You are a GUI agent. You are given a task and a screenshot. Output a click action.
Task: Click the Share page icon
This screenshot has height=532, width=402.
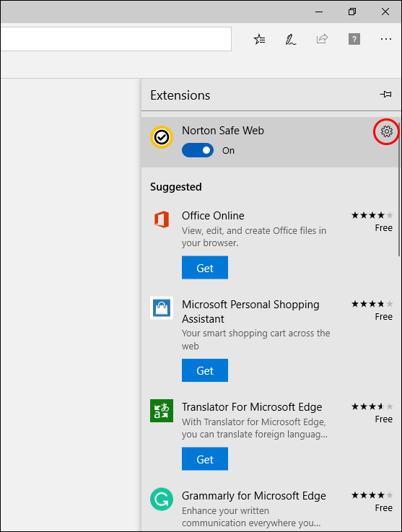point(322,39)
